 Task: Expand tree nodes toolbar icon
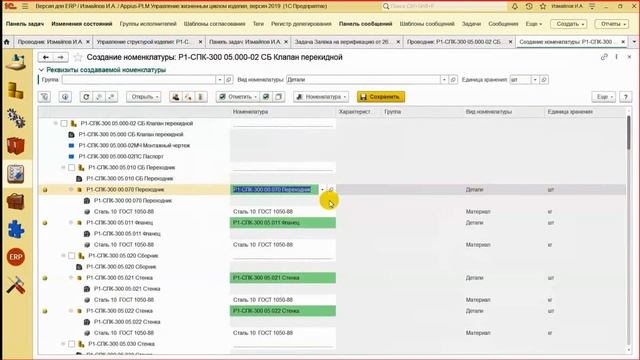click(111, 97)
